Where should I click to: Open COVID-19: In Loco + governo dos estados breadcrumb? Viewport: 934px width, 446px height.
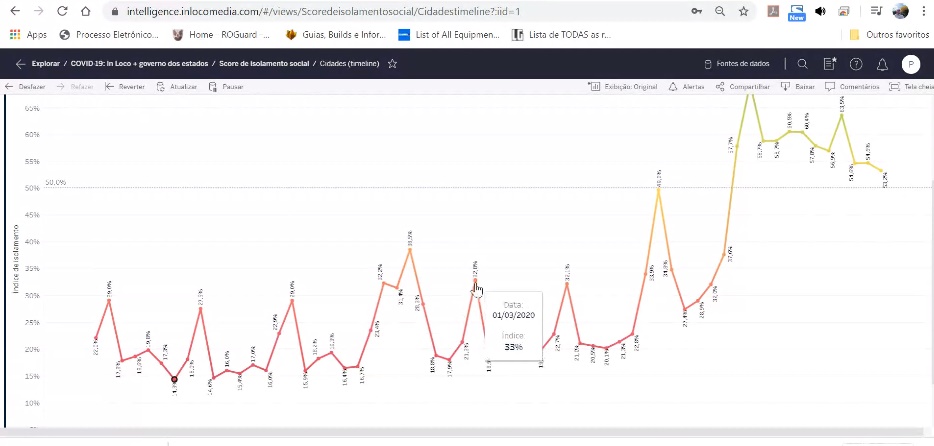point(139,64)
